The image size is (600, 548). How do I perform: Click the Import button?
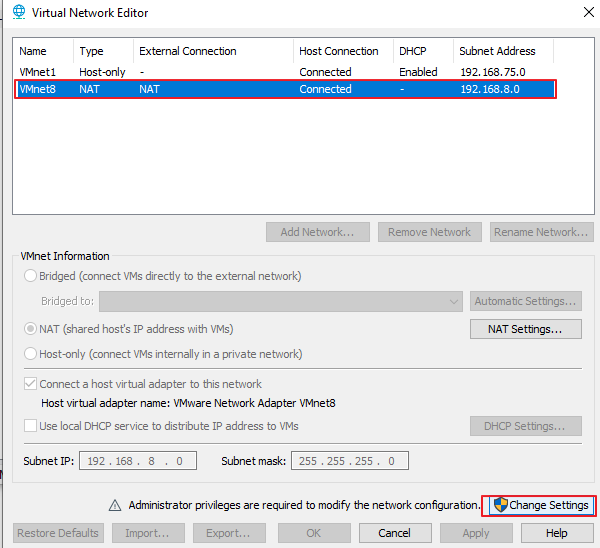(x=148, y=533)
